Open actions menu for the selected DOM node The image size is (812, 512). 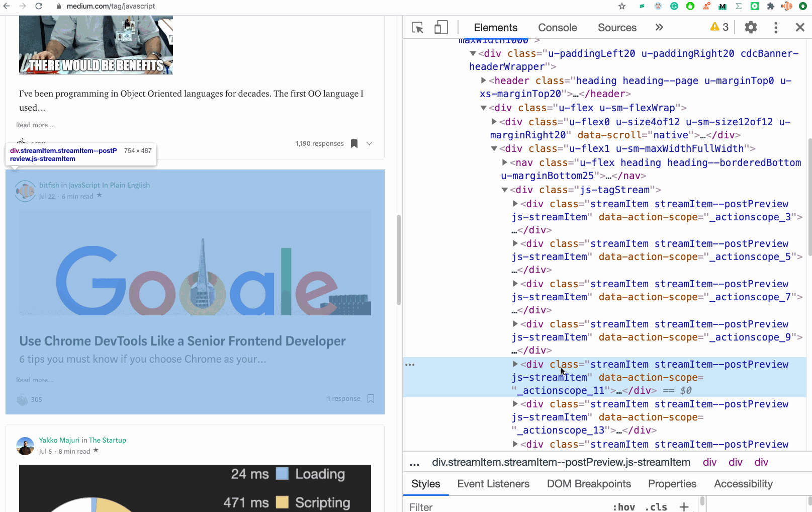coord(410,365)
